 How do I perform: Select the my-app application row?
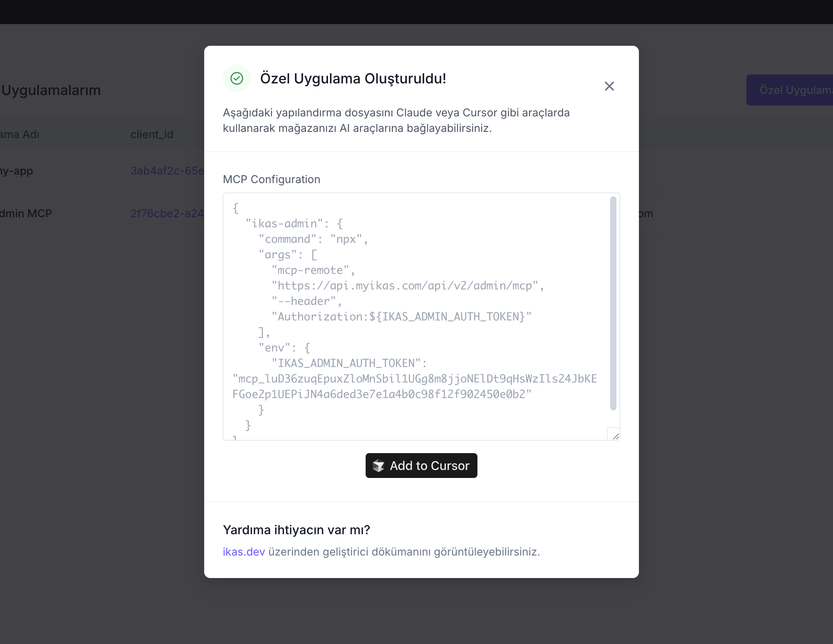tap(16, 171)
